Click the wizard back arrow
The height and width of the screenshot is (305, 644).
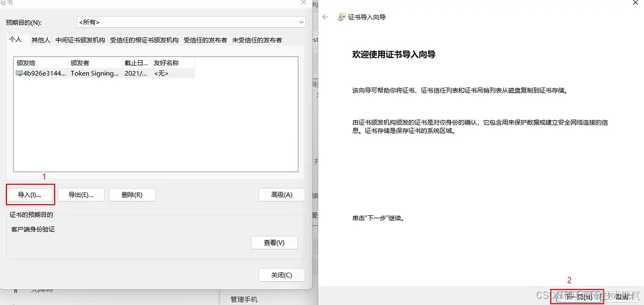point(325,17)
